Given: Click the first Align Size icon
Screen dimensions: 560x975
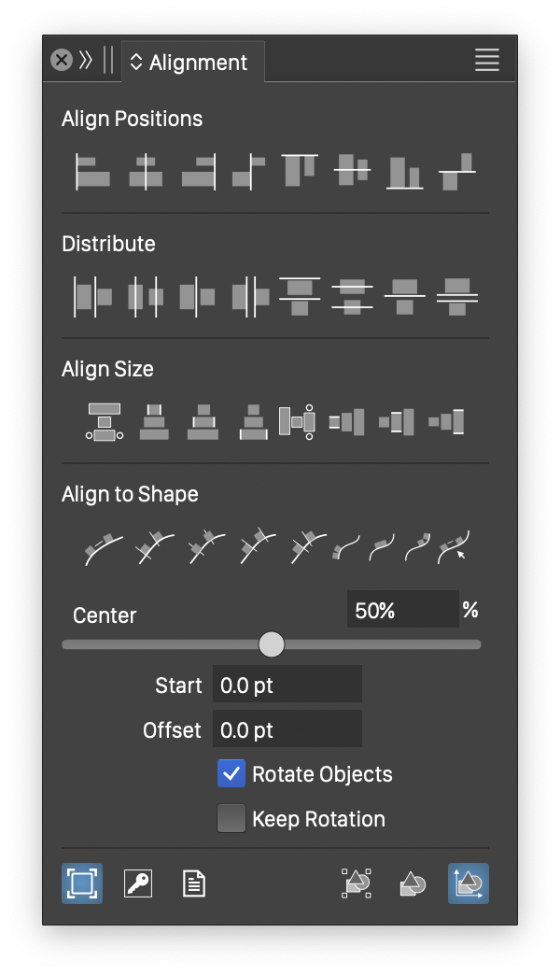Looking at the screenshot, I should click(104, 421).
